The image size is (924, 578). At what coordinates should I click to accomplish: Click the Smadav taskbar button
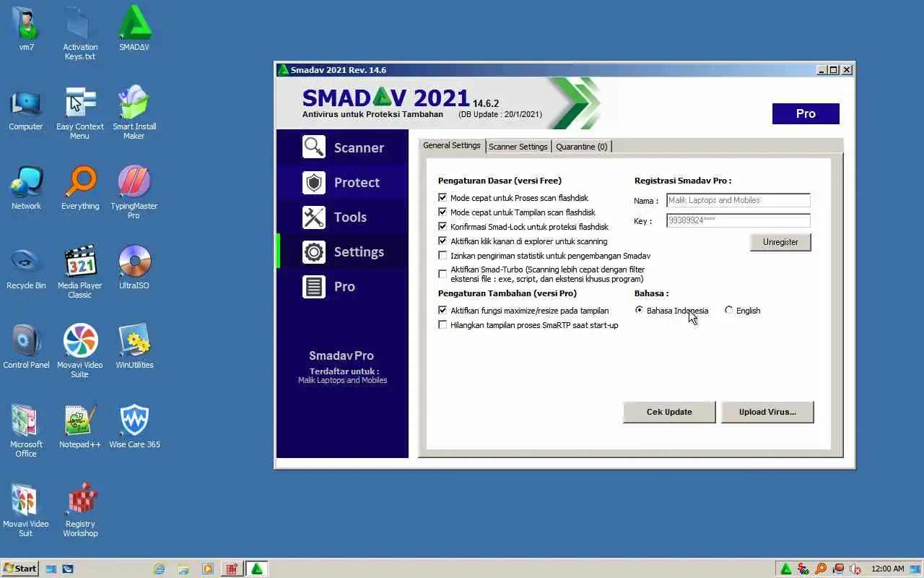[256, 569]
